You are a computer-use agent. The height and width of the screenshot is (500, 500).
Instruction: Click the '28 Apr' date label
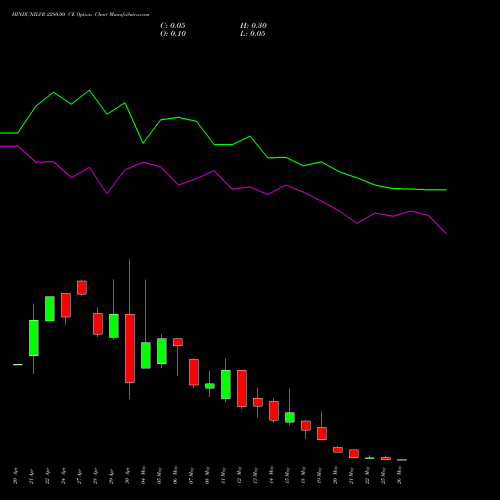pos(95,476)
